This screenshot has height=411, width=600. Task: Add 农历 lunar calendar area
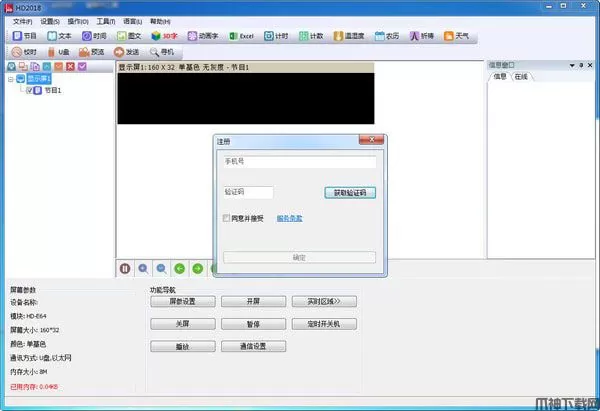pos(387,36)
